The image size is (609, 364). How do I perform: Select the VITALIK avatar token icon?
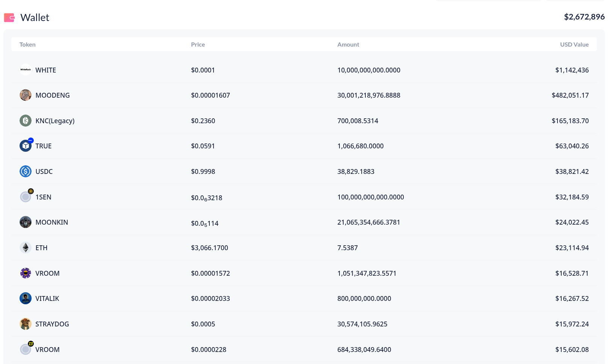(25, 298)
